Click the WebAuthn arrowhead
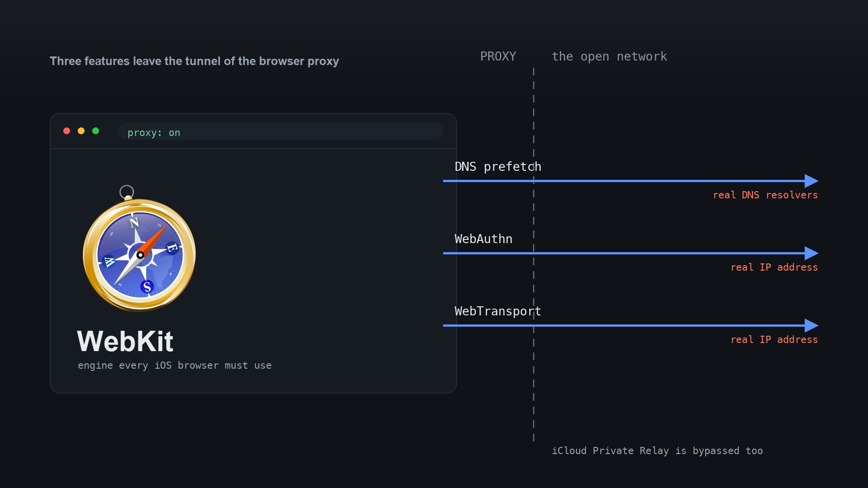Viewport: 868px width, 488px height. click(x=812, y=253)
